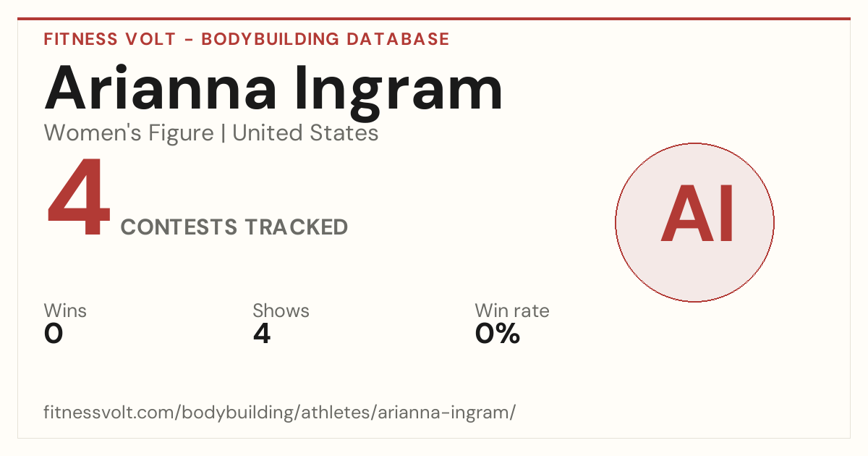Click the Women's Figure division text
Viewport: 868px width, 456px height.
click(x=129, y=133)
